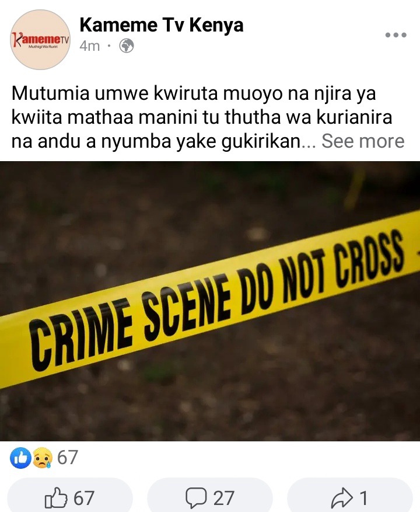Screen dimensions: 420x512
Task: Open the three-dot post options menu
Action: click(x=396, y=35)
